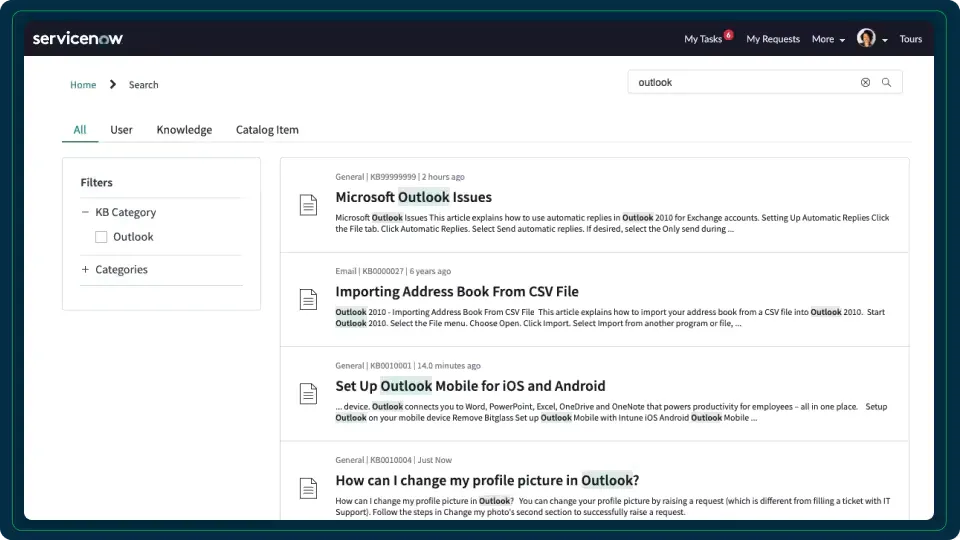Open Importing Address Book From CSV File
This screenshot has height=540, width=960.
click(x=457, y=291)
